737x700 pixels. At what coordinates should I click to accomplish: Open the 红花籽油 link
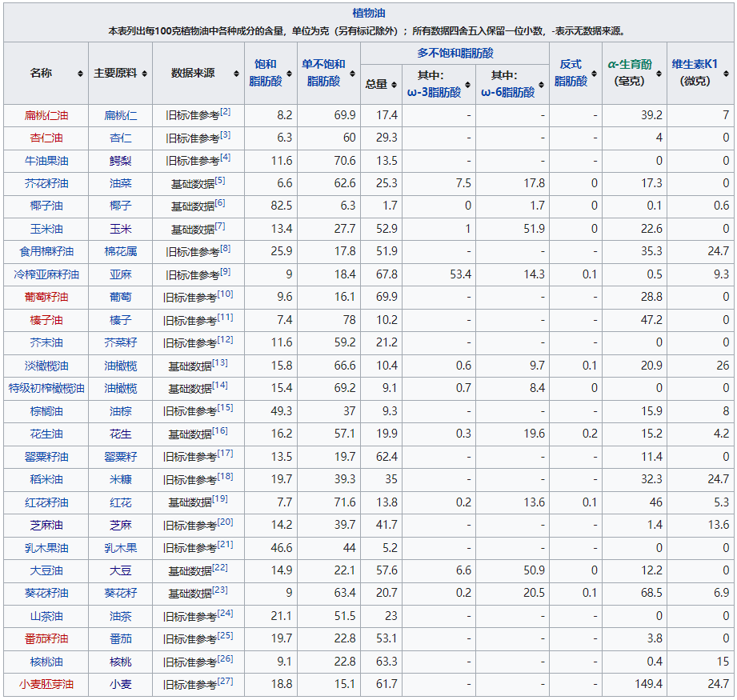pyautogui.click(x=46, y=502)
